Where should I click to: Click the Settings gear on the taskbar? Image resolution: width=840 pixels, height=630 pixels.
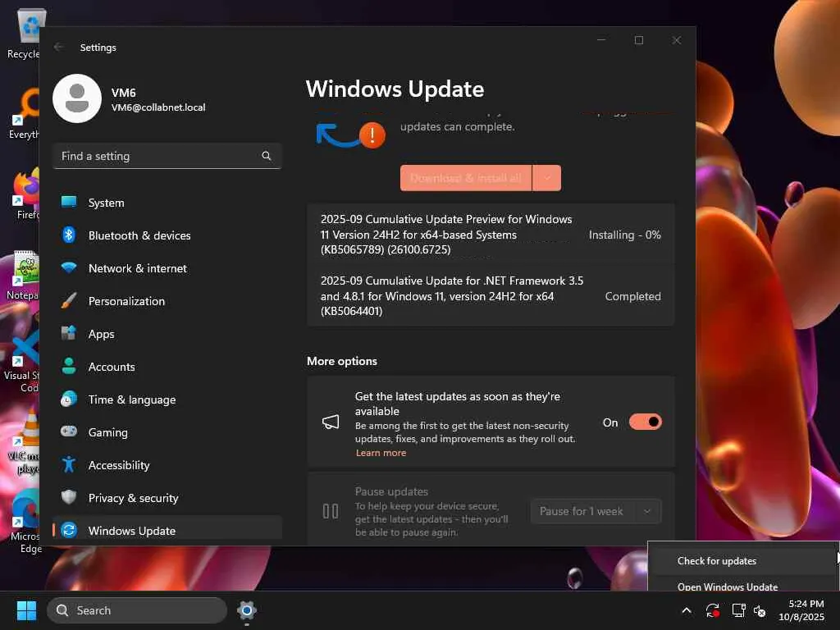246,610
